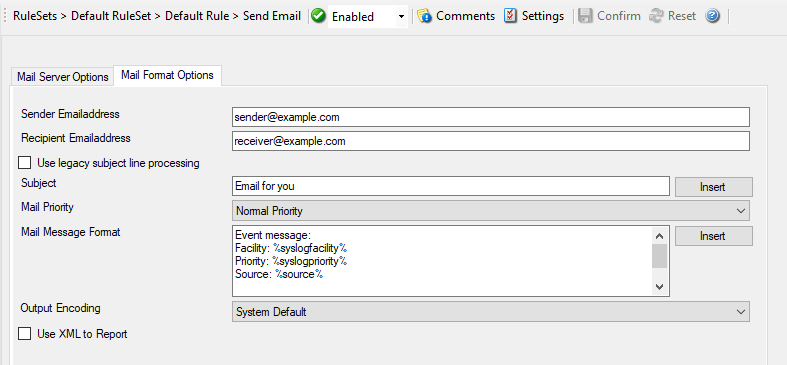787x365 pixels.
Task: Expand the Enabled status dropdown
Action: 401,17
